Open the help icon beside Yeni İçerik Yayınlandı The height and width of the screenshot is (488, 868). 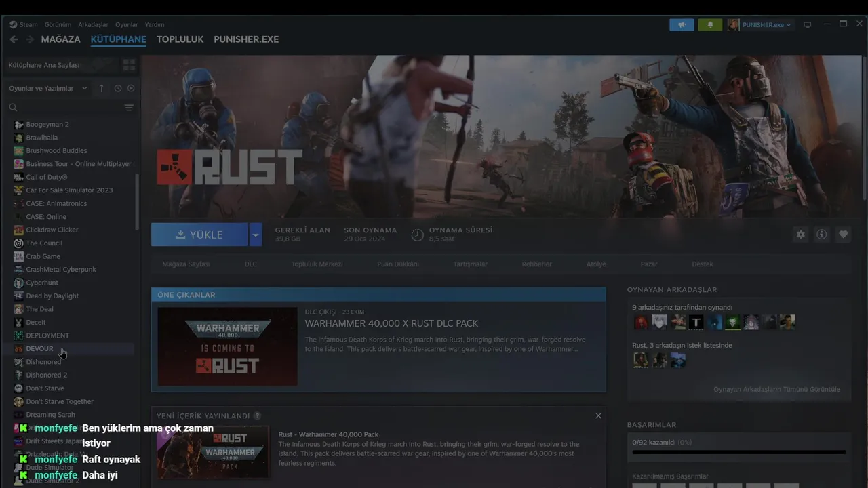258,415
